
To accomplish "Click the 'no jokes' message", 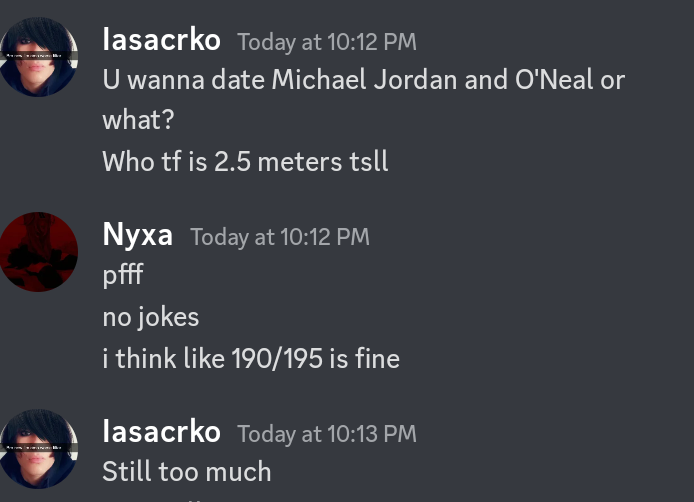I will [151, 318].
